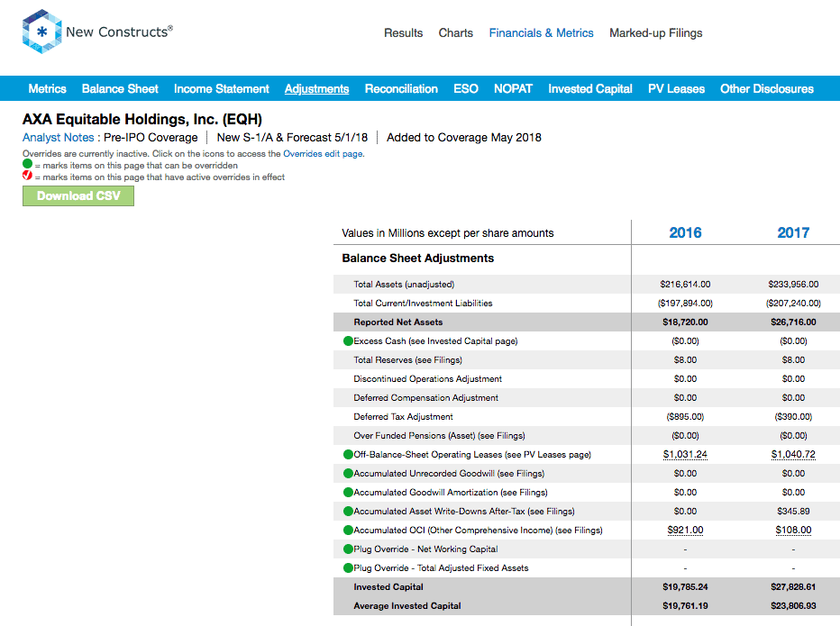This screenshot has width=840, height=626.
Task: Open the Balance Sheet tab
Action: pyautogui.click(x=120, y=89)
